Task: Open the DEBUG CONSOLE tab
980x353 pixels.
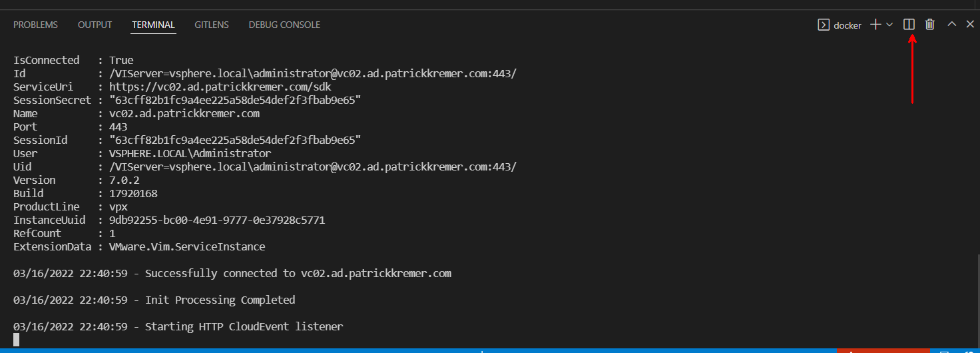Action: pos(284,25)
